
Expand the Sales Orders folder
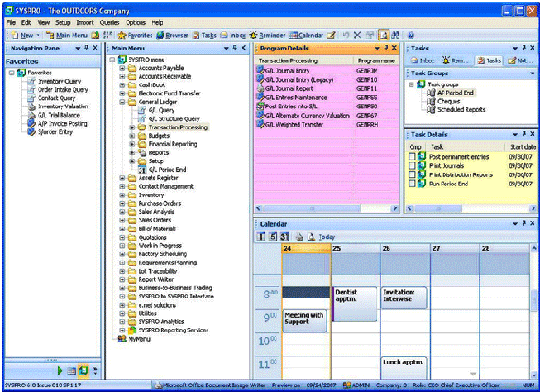coord(122,220)
